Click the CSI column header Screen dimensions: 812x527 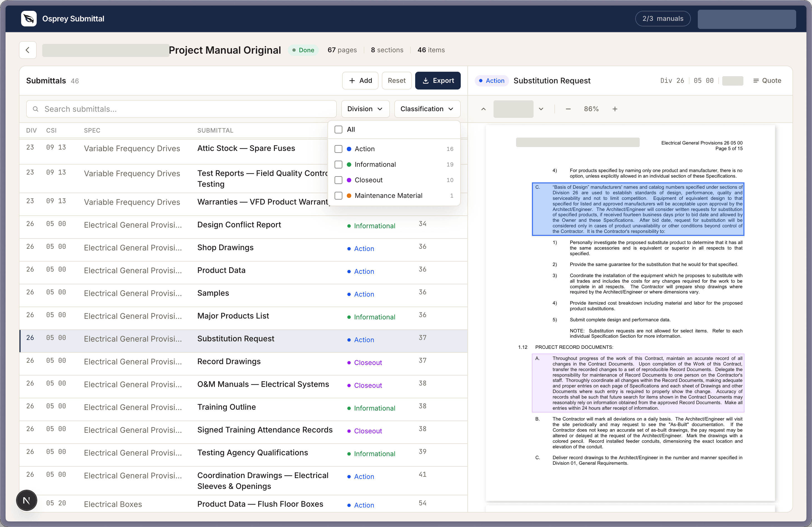point(51,130)
